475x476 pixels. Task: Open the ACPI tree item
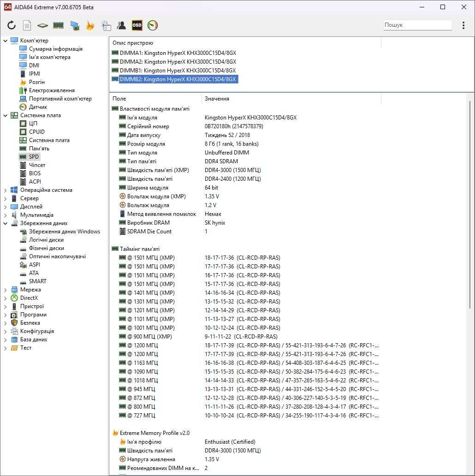[x=35, y=182]
